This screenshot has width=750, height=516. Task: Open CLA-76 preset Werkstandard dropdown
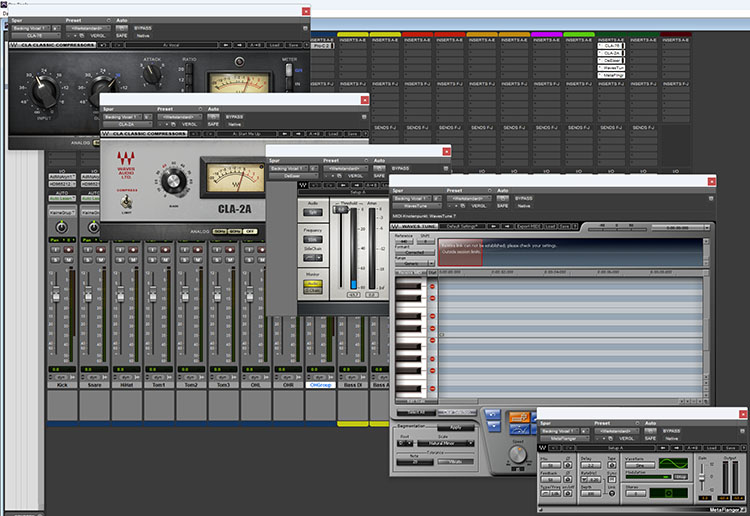[88, 28]
